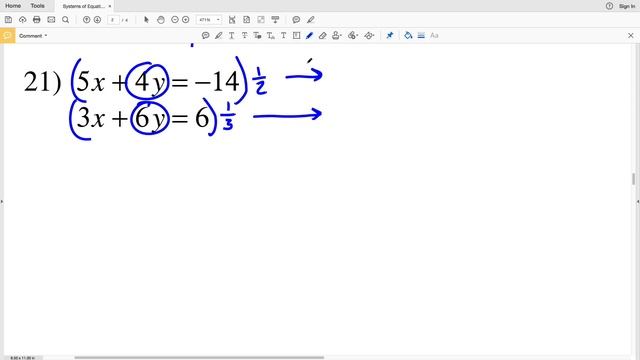
Task: Click the horizontal scrollbar at bottom
Action: [199, 358]
